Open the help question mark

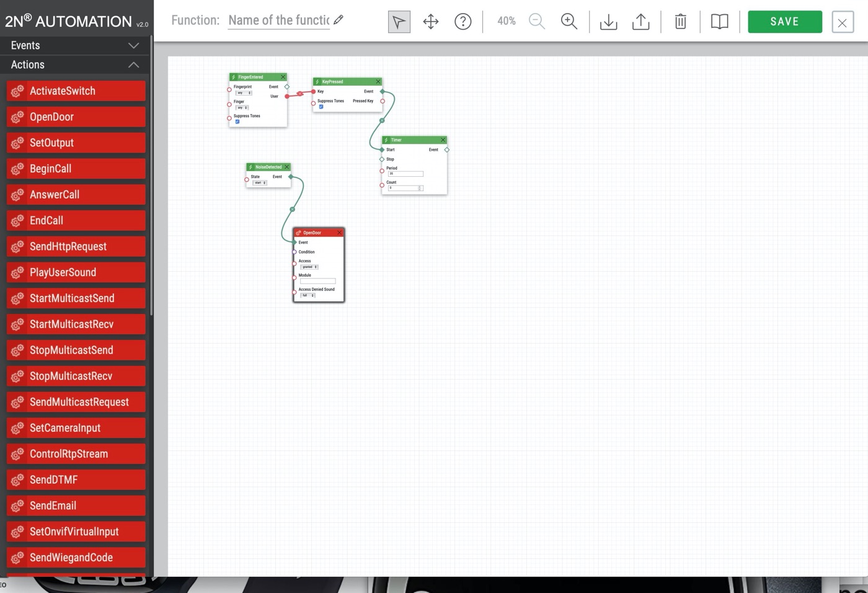[463, 22]
